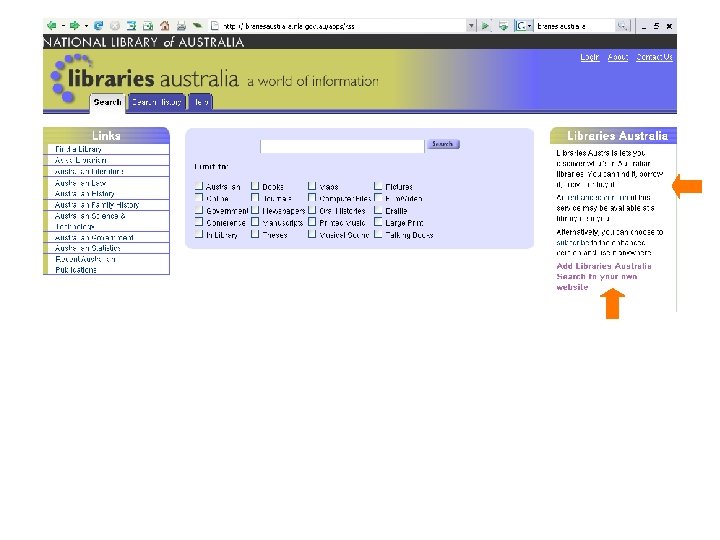Click the Print printer icon
This screenshot has height=540, width=720.
(x=181, y=26)
